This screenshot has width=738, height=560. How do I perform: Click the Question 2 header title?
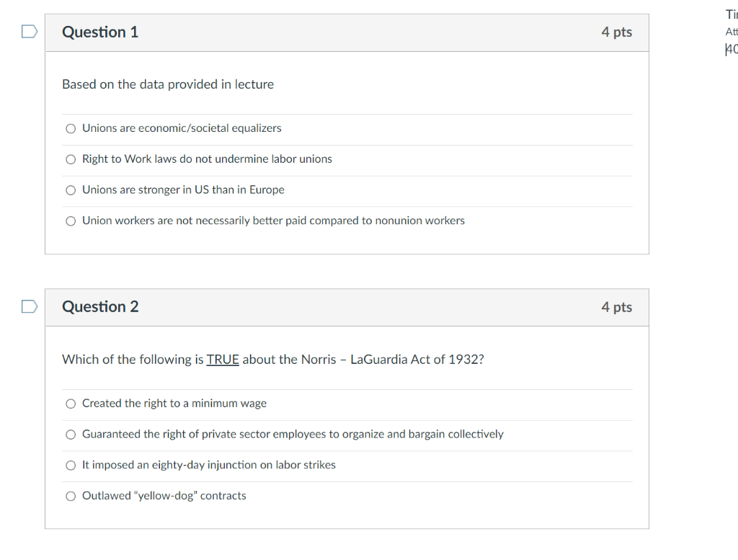click(x=100, y=307)
